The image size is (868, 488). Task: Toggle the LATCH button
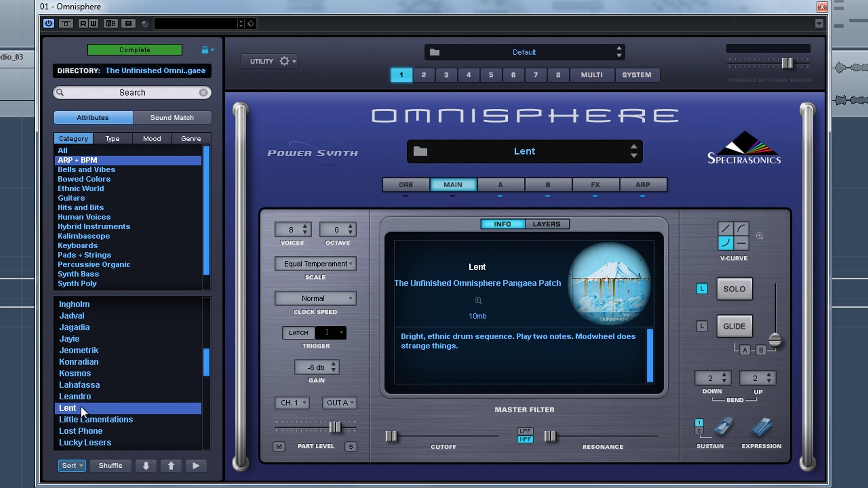pos(298,333)
